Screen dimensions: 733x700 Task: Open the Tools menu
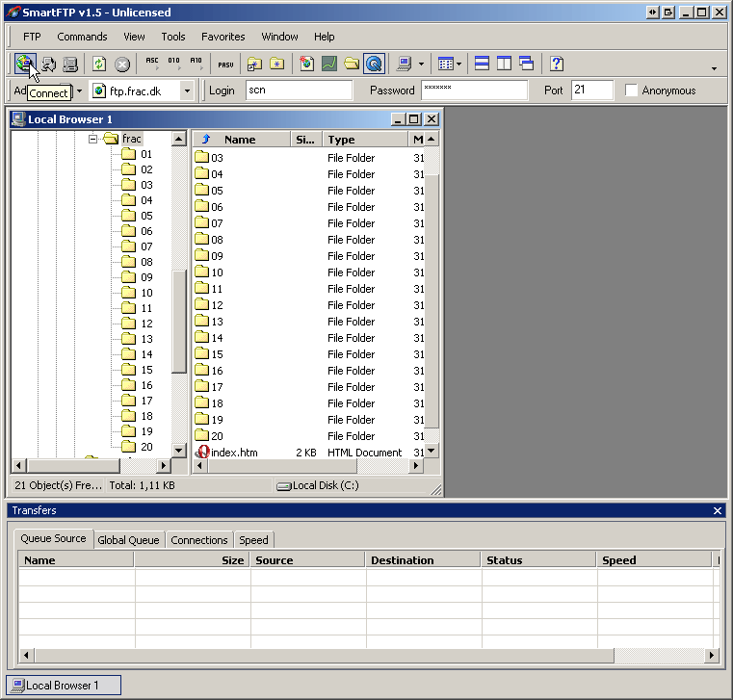[173, 37]
